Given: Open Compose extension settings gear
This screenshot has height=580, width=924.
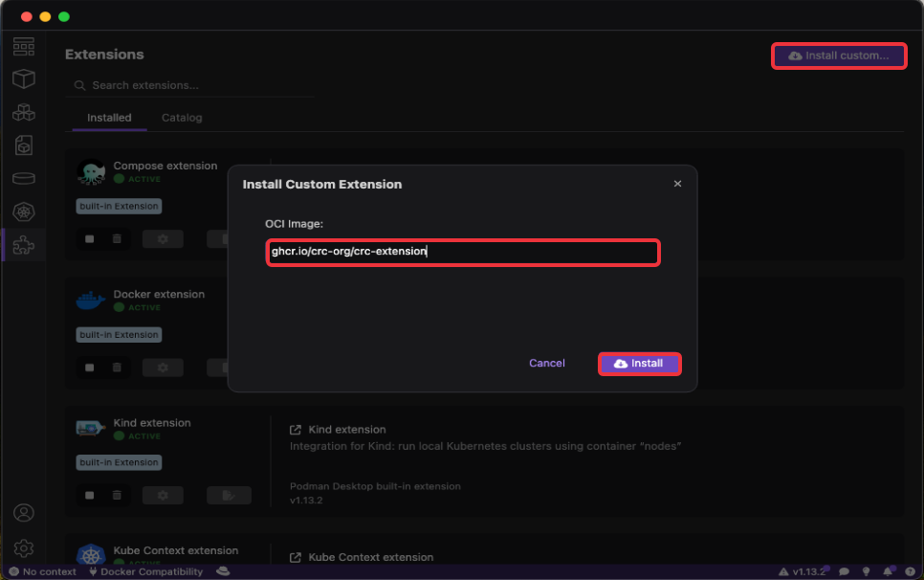Looking at the screenshot, I should point(163,238).
